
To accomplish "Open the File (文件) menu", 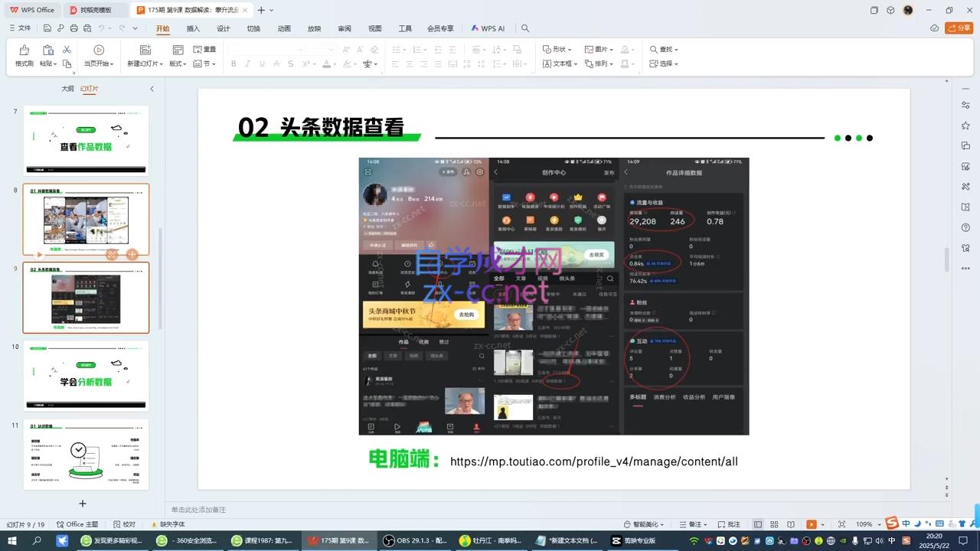I will click(20, 28).
